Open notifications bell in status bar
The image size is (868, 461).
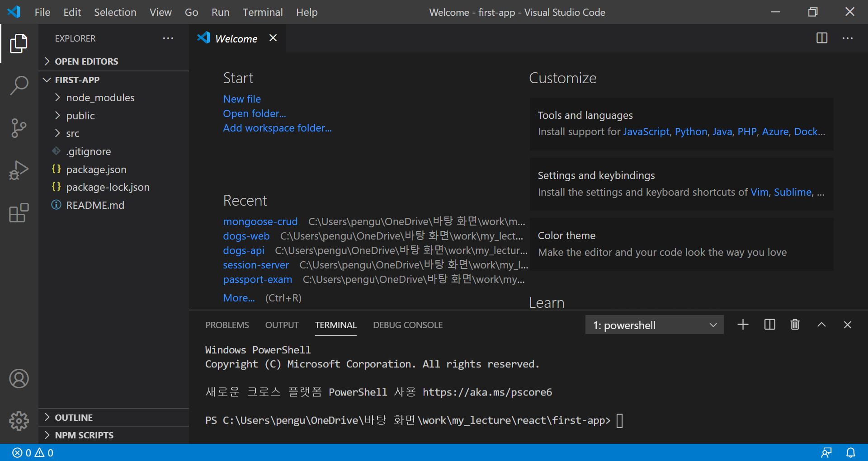[851, 452]
